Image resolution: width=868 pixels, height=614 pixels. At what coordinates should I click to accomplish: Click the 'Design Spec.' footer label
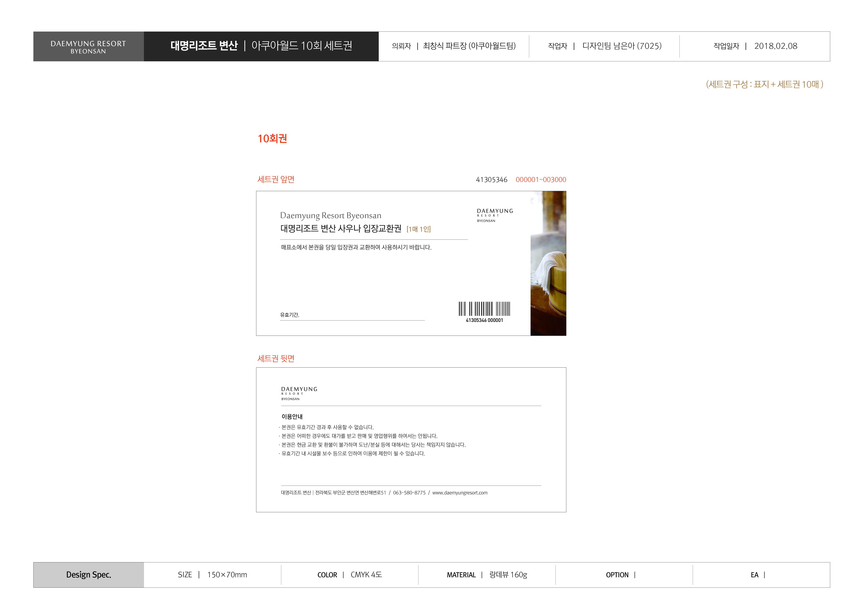click(x=89, y=575)
